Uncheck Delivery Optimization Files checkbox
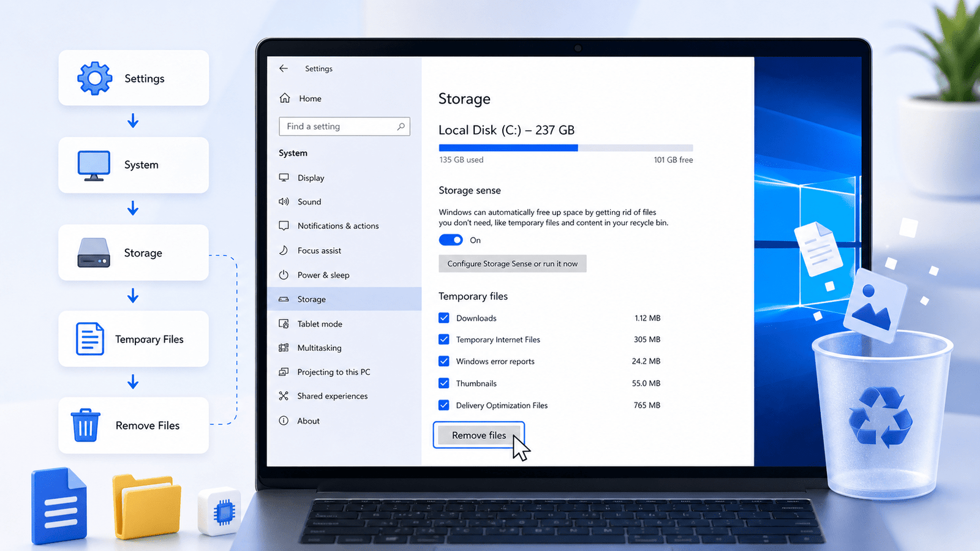 pyautogui.click(x=444, y=405)
